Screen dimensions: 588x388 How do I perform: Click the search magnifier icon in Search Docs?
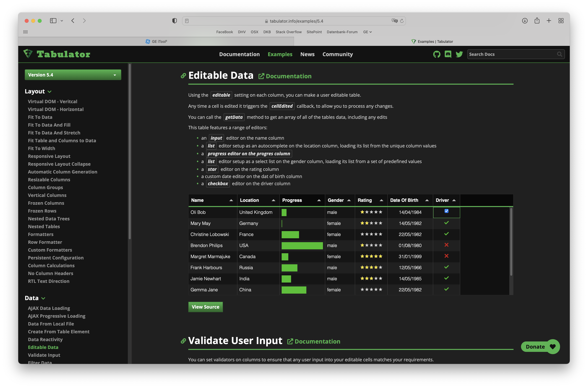click(559, 54)
